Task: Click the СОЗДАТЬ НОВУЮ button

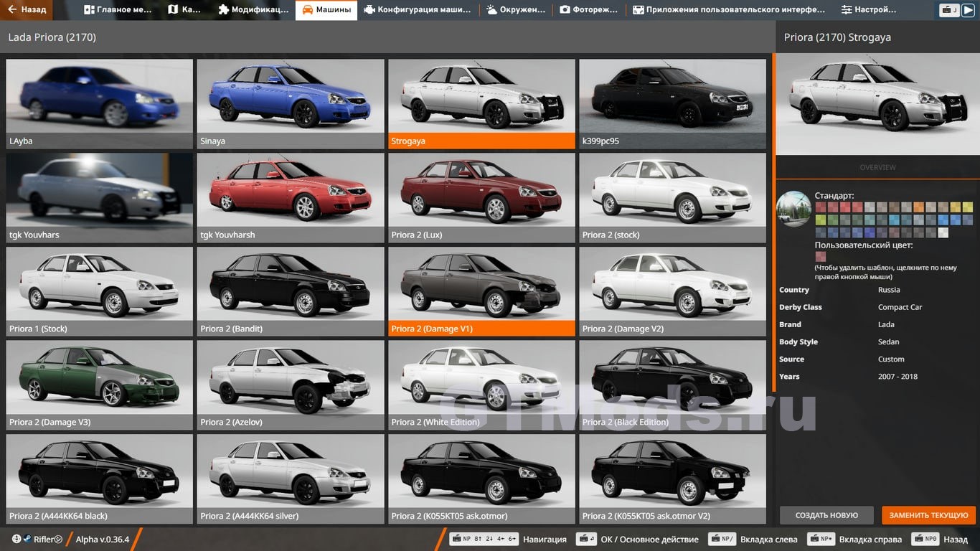Action: pyautogui.click(x=826, y=515)
